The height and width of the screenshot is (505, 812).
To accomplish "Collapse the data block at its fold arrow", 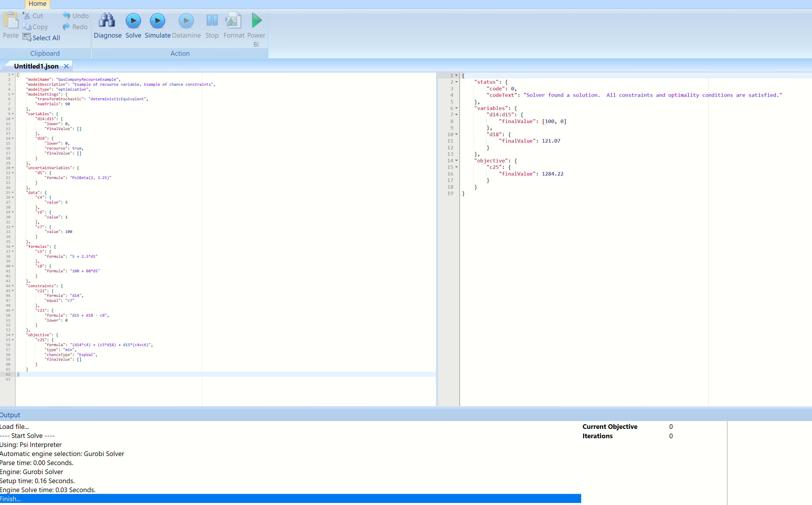I will 12,192.
